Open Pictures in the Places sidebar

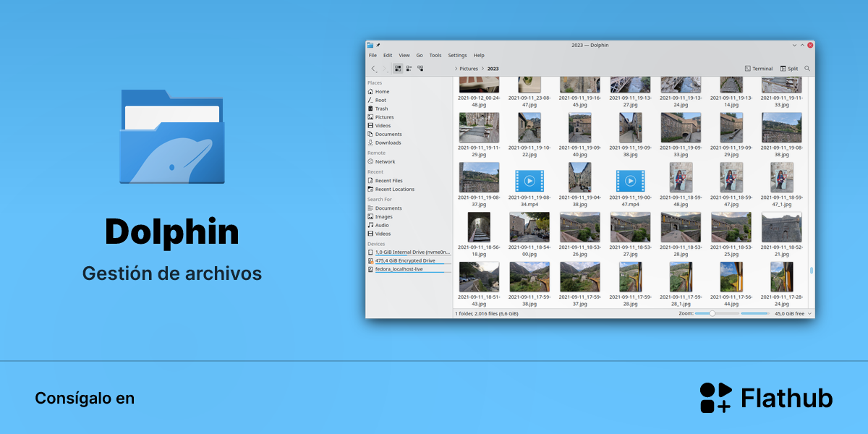[409, 117]
